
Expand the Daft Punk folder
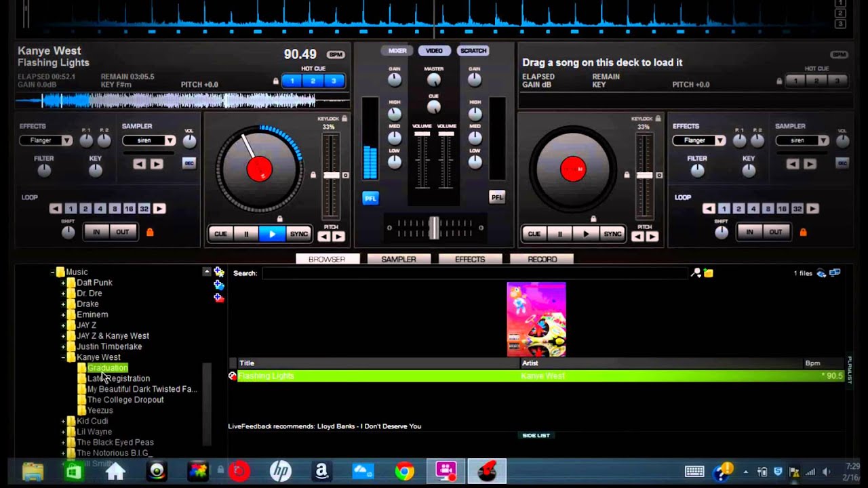coord(64,283)
